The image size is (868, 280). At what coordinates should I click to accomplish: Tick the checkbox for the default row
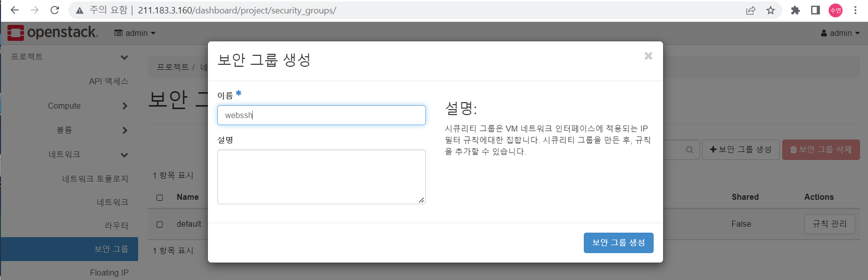(x=160, y=224)
